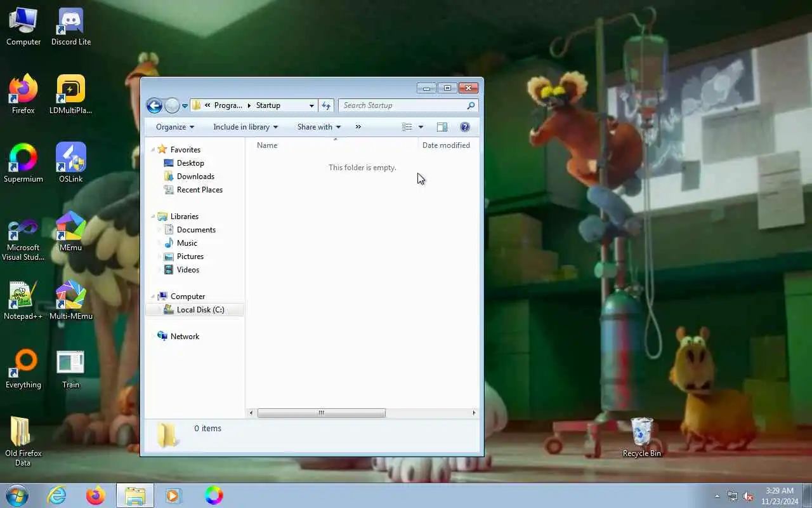Screen dimensions: 812x508
Task: Select Recent Places under Favorites
Action: click(x=200, y=190)
